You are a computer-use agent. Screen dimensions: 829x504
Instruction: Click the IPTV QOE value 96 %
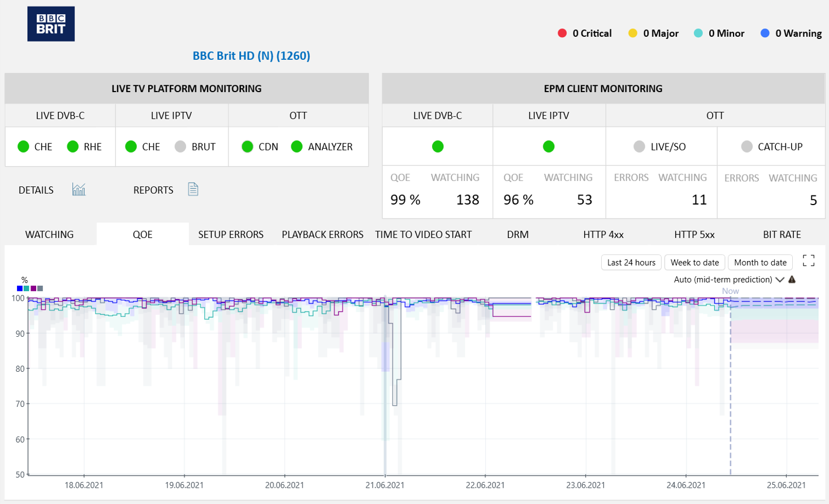(x=519, y=200)
